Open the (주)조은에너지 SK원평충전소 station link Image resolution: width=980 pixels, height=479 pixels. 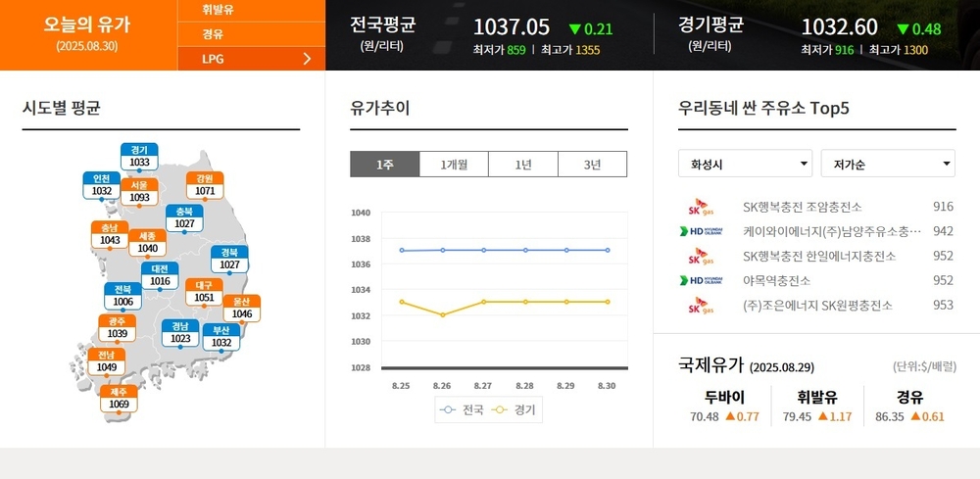click(x=817, y=306)
